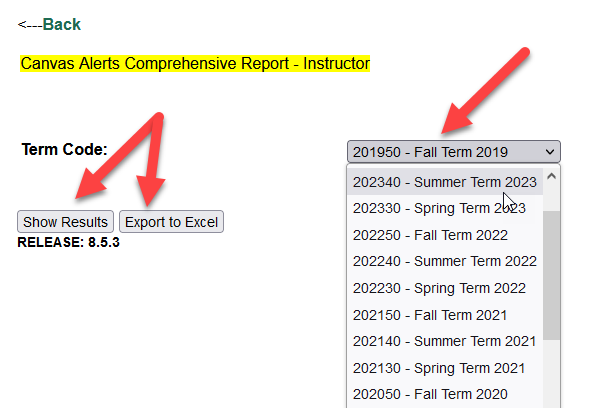
Task: Pick 202150 - Fall Term 2021 option
Action: 430,315
